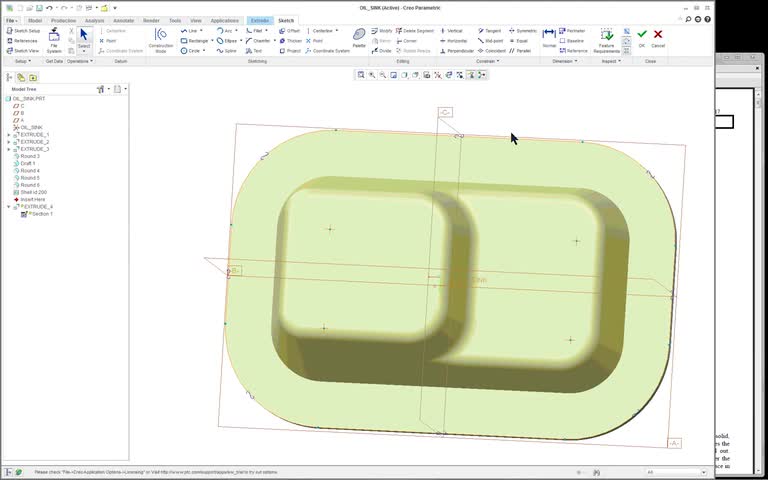Click the Modify tool

tap(382, 31)
